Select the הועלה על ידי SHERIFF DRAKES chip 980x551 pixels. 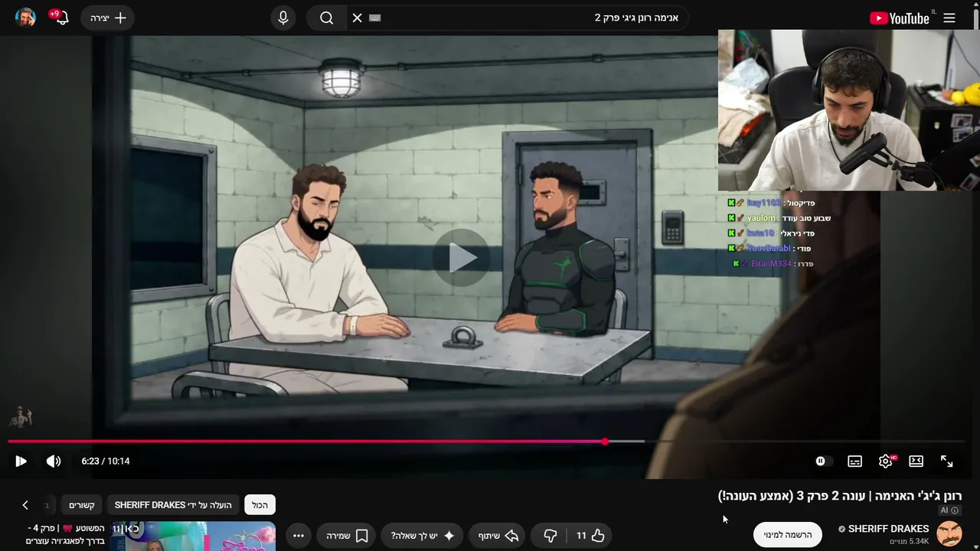[x=173, y=505]
